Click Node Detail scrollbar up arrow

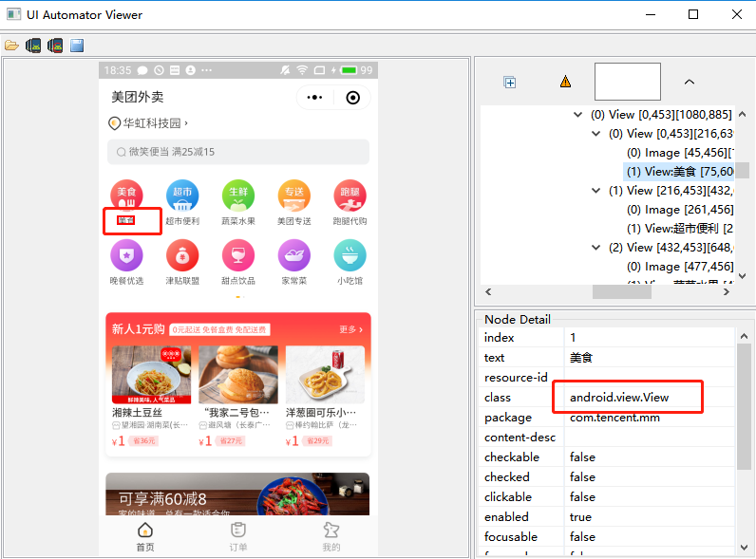[x=744, y=336]
